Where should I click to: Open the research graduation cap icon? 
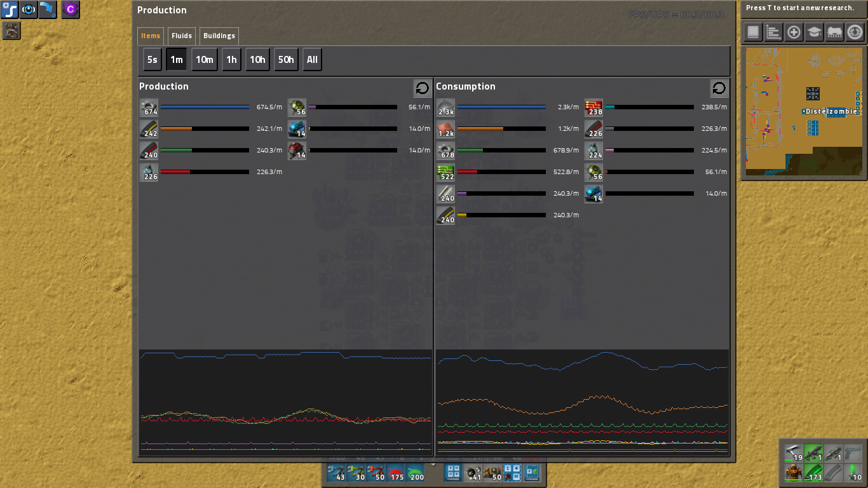[814, 32]
